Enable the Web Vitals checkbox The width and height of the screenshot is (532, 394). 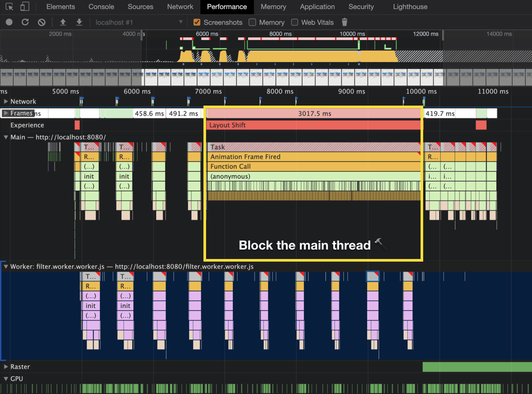click(294, 23)
